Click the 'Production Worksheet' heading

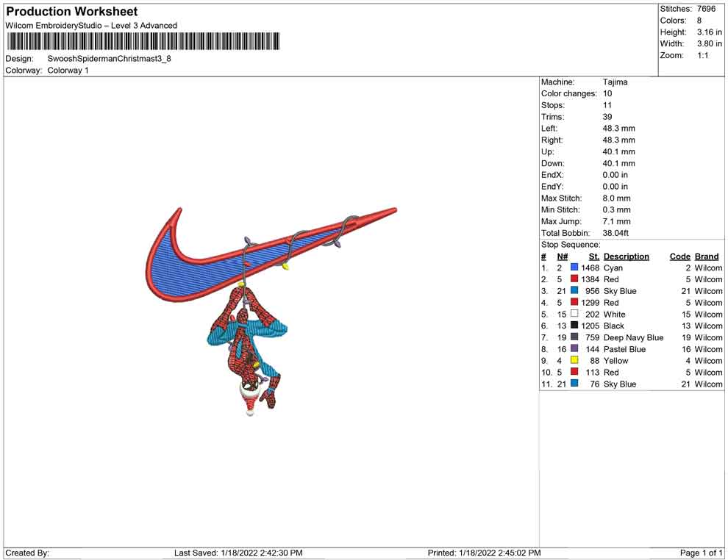coord(72,12)
